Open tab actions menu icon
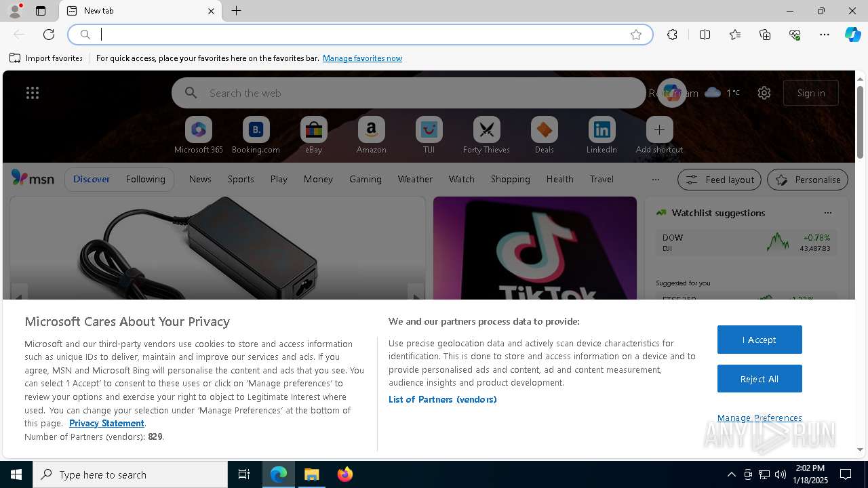The image size is (868, 488). pos(41,11)
